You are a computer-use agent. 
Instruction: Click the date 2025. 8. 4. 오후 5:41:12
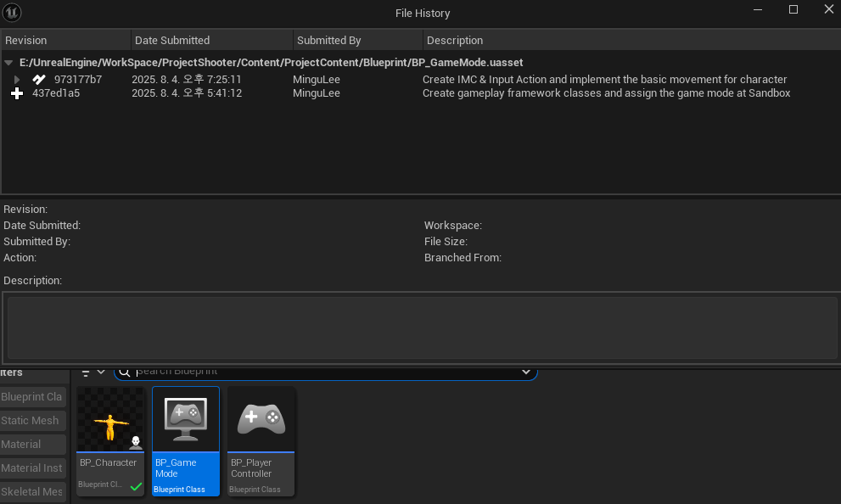[187, 93]
